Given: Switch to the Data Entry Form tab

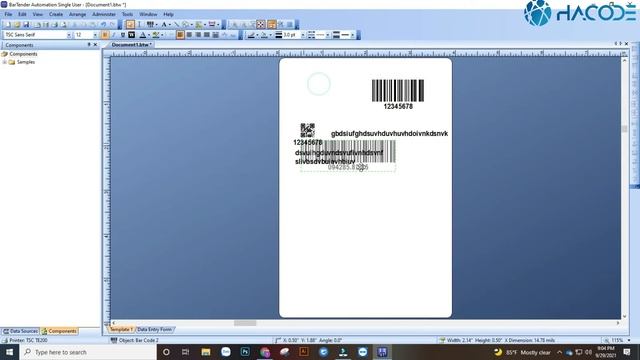Looking at the screenshot, I should click(154, 329).
